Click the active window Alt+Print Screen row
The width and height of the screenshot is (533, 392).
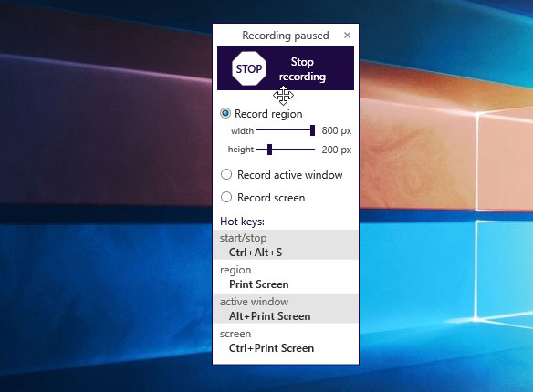click(x=286, y=309)
